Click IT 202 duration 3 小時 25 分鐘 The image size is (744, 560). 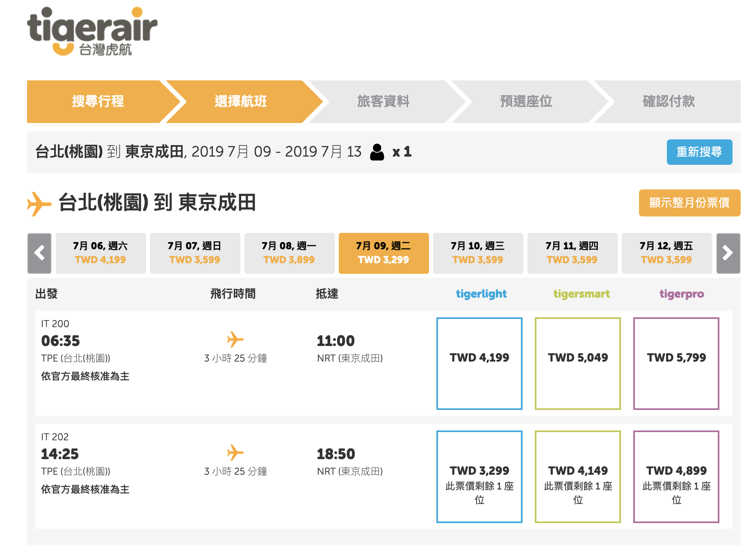235,471
